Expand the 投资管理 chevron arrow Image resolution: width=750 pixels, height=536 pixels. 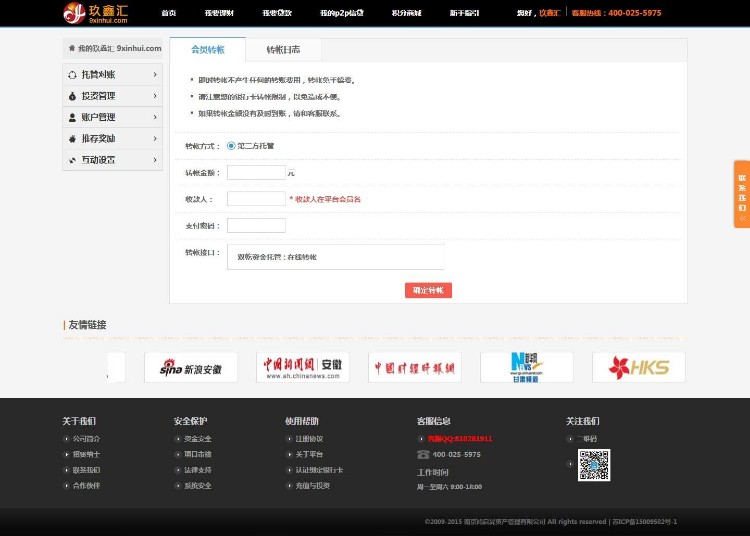tap(155, 96)
